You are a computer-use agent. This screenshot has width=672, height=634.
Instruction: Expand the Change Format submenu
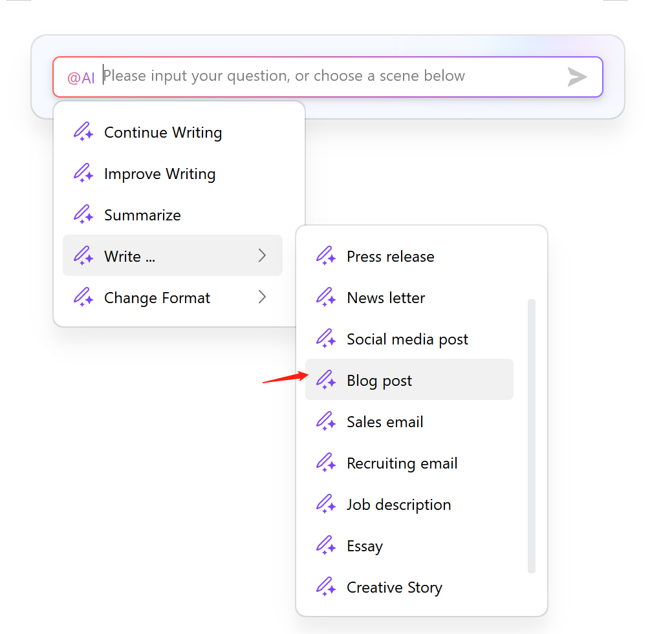pos(262,297)
